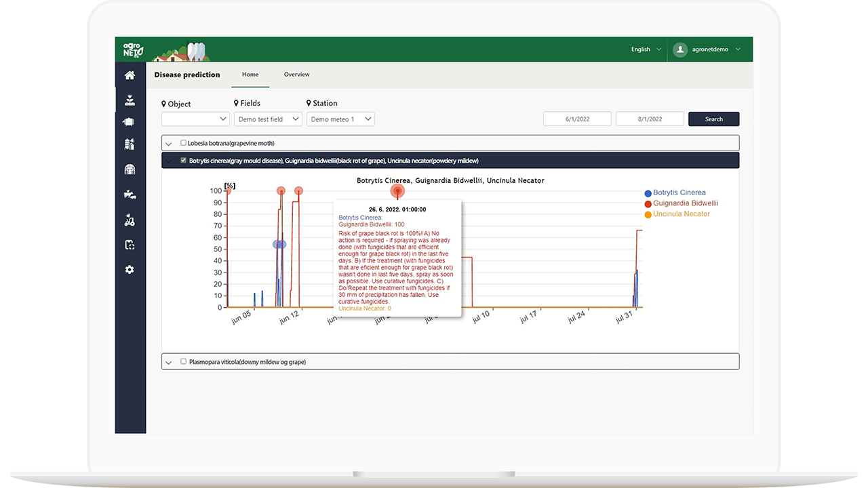Open the crop seedling icon in sidebar
The height and width of the screenshot is (488, 868).
tap(130, 100)
